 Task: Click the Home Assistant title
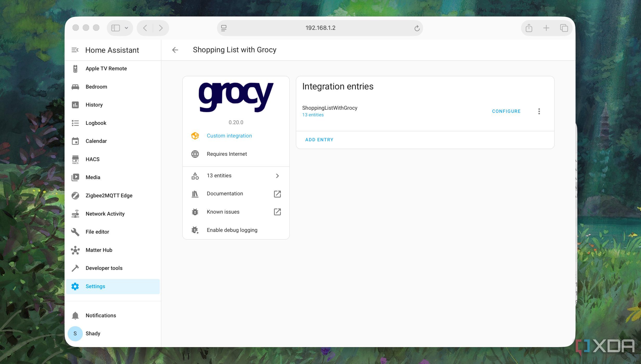tap(112, 50)
